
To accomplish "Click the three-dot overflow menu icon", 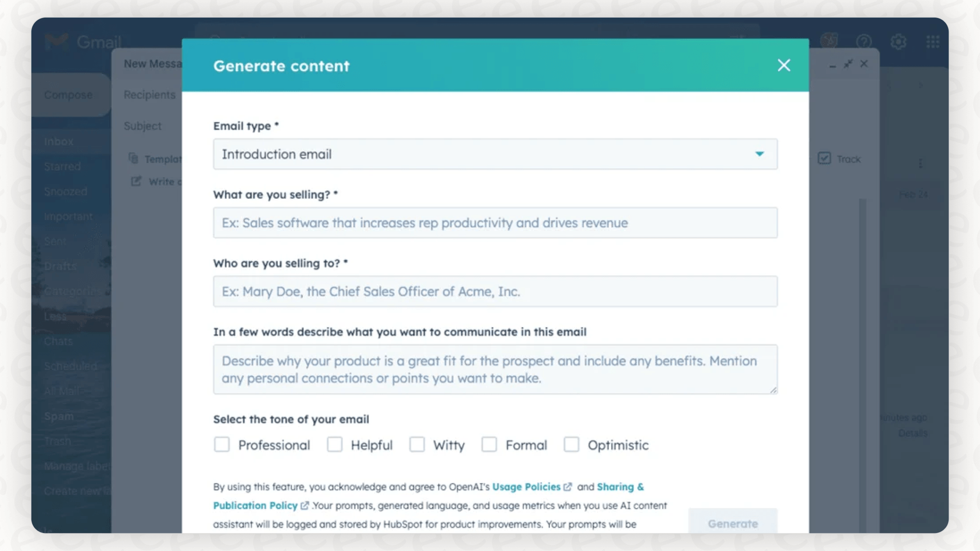I will (x=921, y=163).
